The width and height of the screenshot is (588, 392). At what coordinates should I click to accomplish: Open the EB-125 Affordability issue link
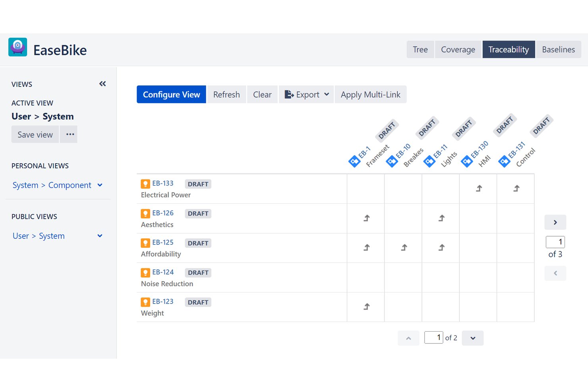point(163,243)
